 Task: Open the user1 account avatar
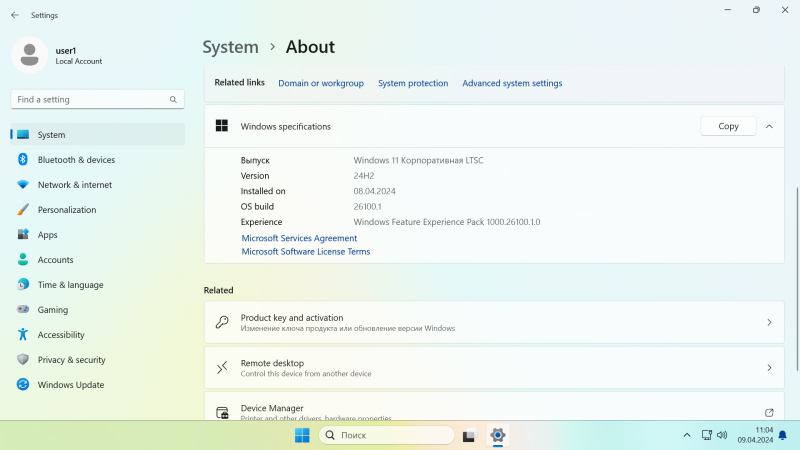click(x=30, y=55)
